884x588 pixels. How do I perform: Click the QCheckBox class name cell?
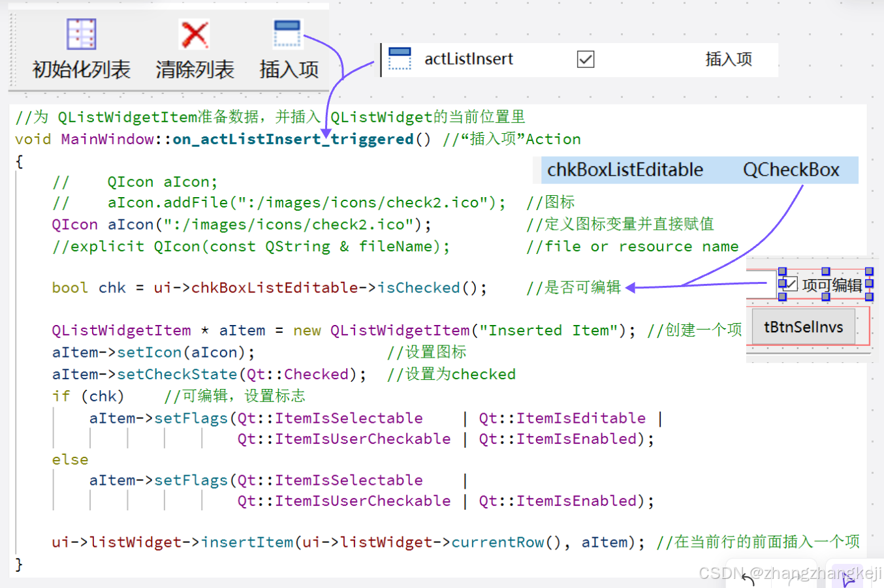(x=791, y=170)
